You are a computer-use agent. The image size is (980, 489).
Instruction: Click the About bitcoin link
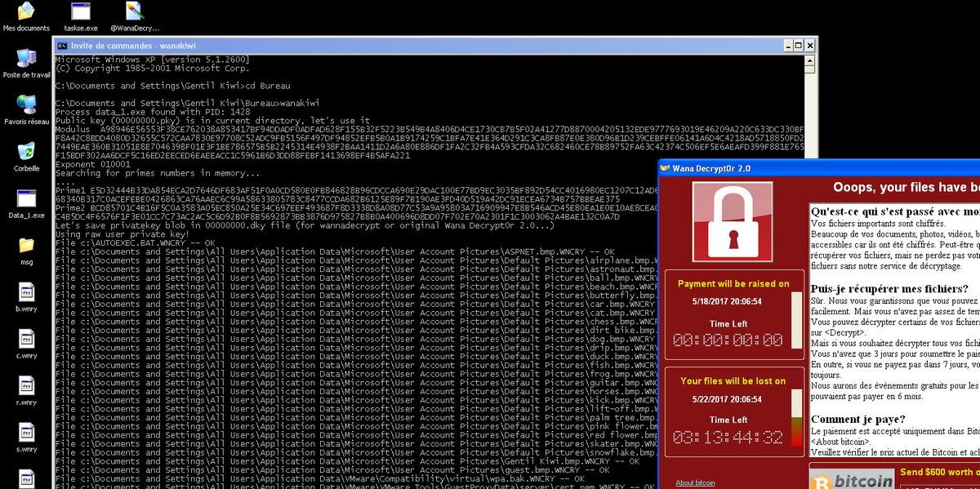coord(695,482)
